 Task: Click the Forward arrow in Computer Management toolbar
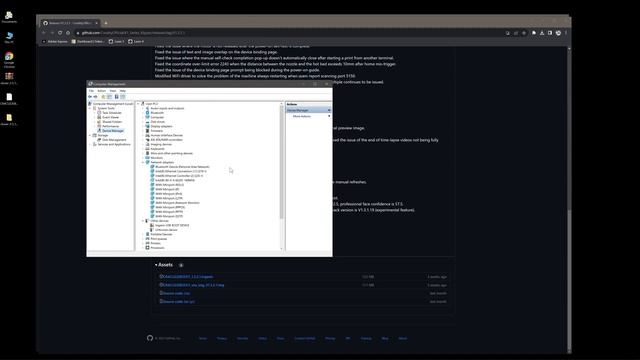tap(96, 97)
